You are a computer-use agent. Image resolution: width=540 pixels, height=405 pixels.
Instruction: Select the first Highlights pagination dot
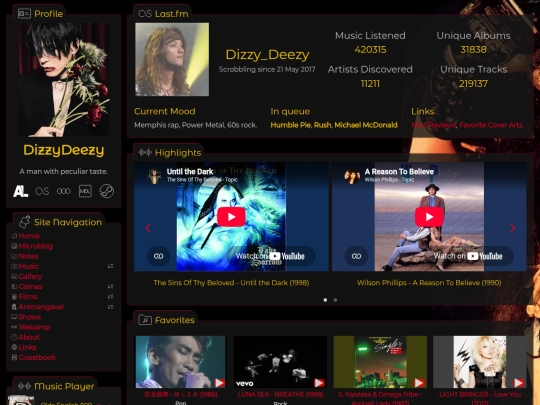325,300
